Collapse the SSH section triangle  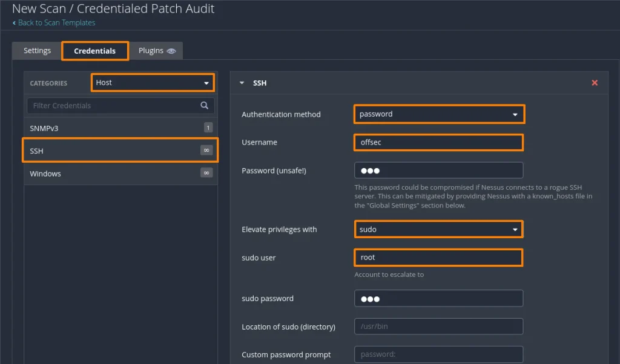pos(242,83)
